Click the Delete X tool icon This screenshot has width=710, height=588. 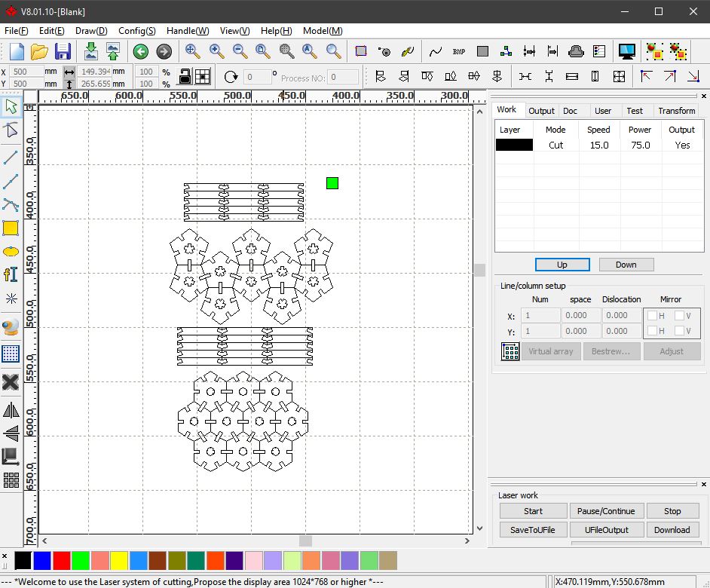coord(11,382)
